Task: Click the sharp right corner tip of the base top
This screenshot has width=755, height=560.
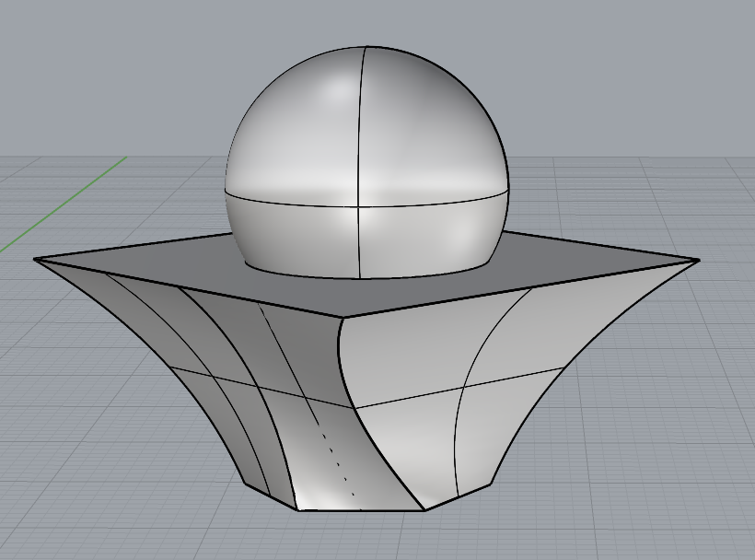Action: tap(698, 261)
